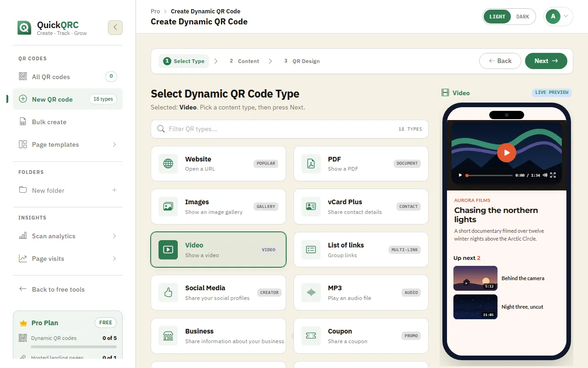The height and width of the screenshot is (368, 588).
Task: Click the QuickQRC logo icon
Action: 24,28
